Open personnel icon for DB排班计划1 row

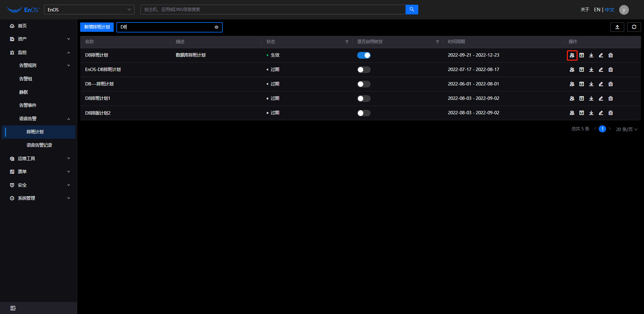(572, 99)
